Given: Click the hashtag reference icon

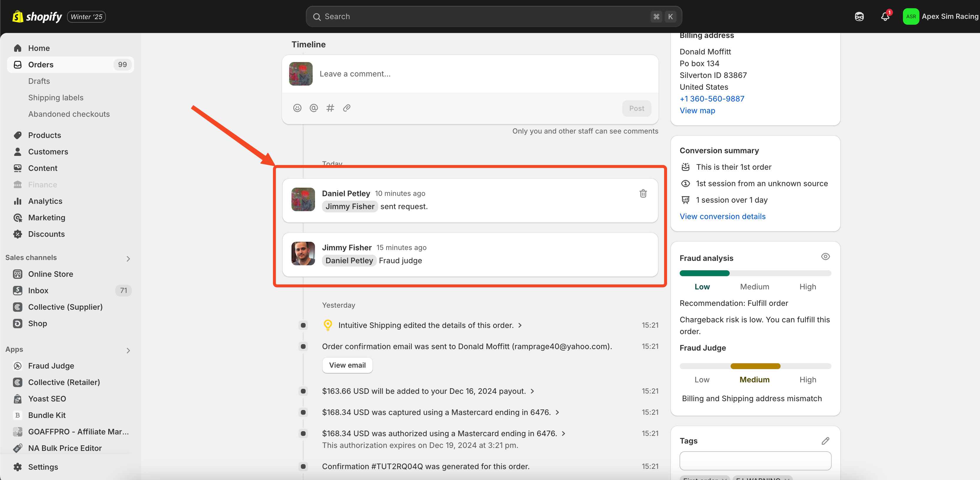Looking at the screenshot, I should 330,108.
